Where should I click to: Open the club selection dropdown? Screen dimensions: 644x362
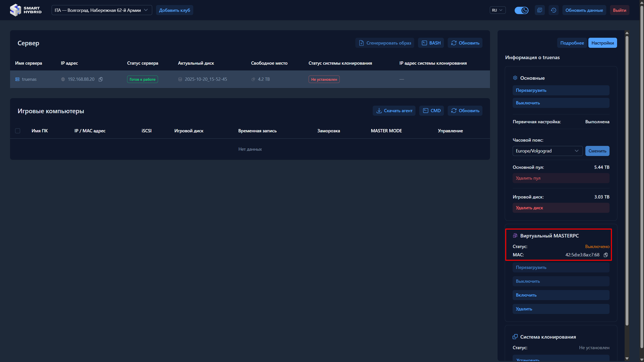(102, 10)
